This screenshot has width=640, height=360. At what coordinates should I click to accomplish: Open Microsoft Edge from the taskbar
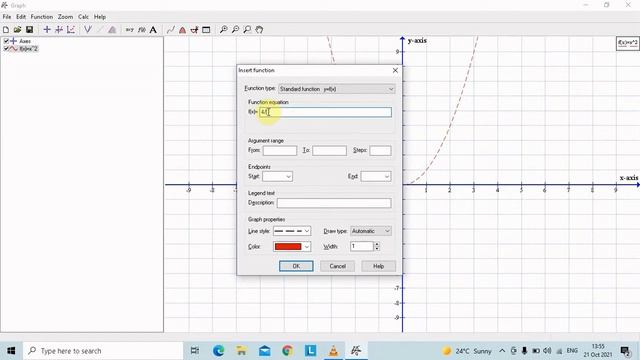coord(218,351)
